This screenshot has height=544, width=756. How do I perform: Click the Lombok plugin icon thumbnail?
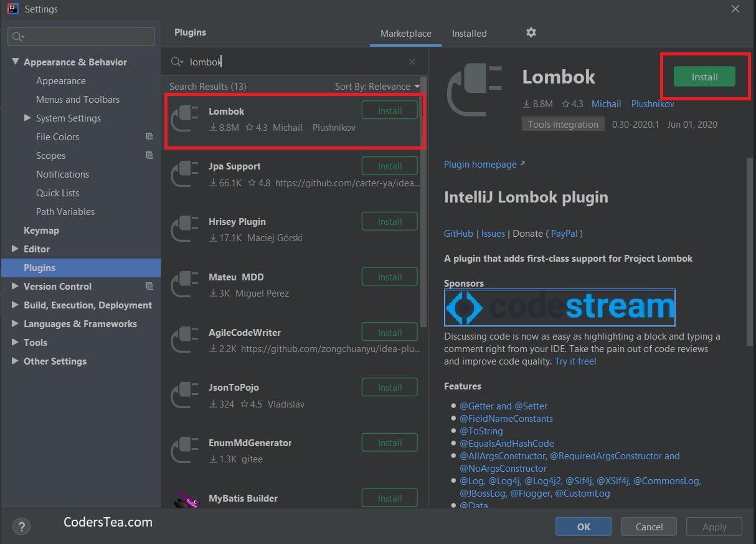tap(185, 118)
